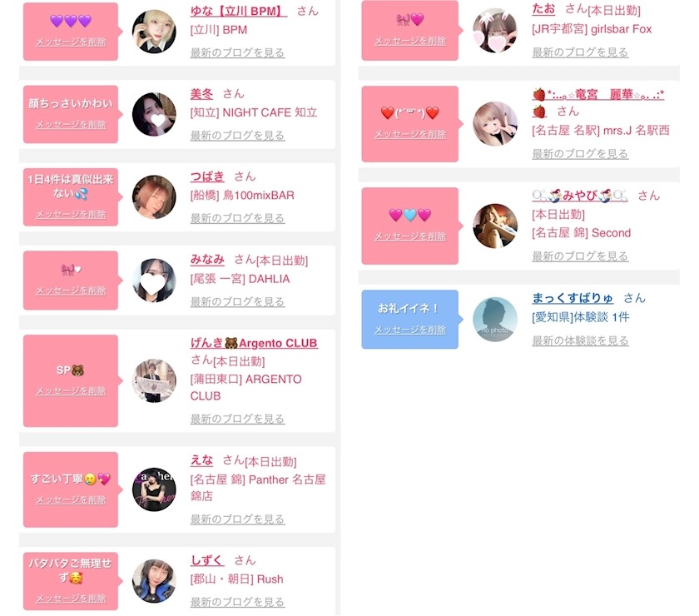View latest blog of しずく
This screenshot has height=616, width=699.
click(237, 602)
